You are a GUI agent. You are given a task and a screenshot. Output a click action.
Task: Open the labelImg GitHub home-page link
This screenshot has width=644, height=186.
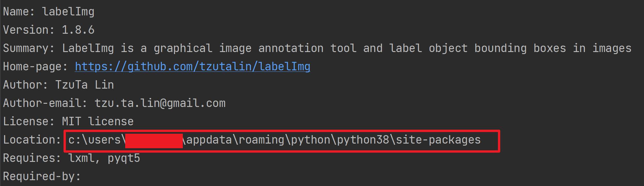tap(192, 67)
